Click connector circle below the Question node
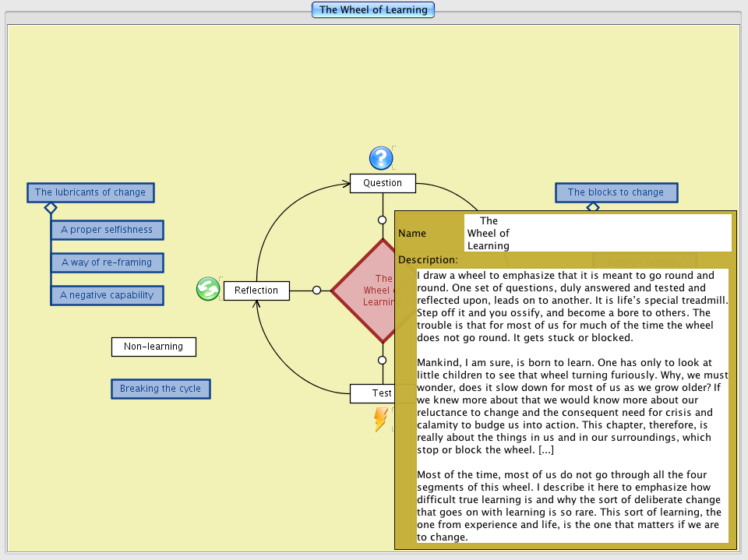The width and height of the screenshot is (748, 560). pos(382,220)
